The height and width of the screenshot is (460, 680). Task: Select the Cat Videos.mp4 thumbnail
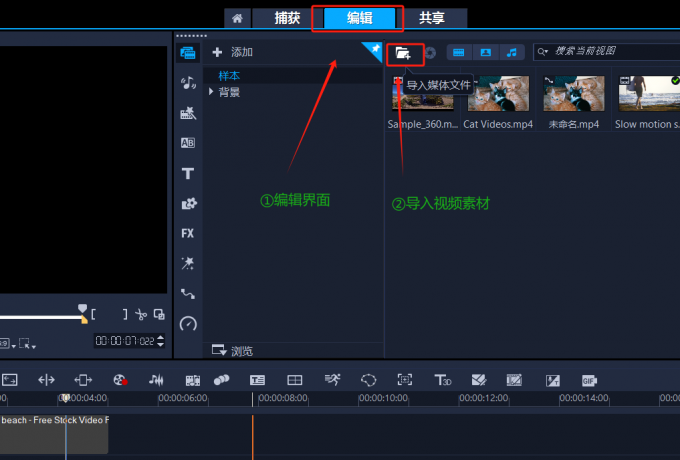498,94
